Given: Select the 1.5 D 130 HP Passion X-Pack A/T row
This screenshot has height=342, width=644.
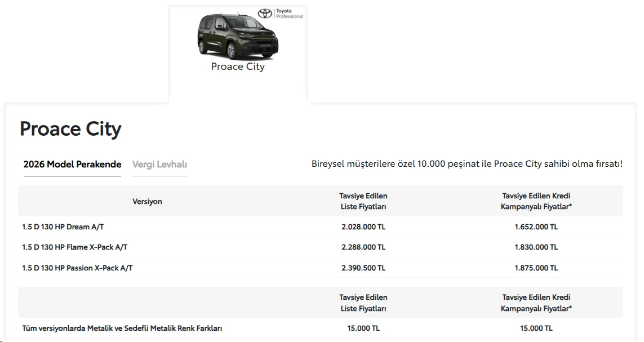Looking at the screenshot, I should pos(321,268).
